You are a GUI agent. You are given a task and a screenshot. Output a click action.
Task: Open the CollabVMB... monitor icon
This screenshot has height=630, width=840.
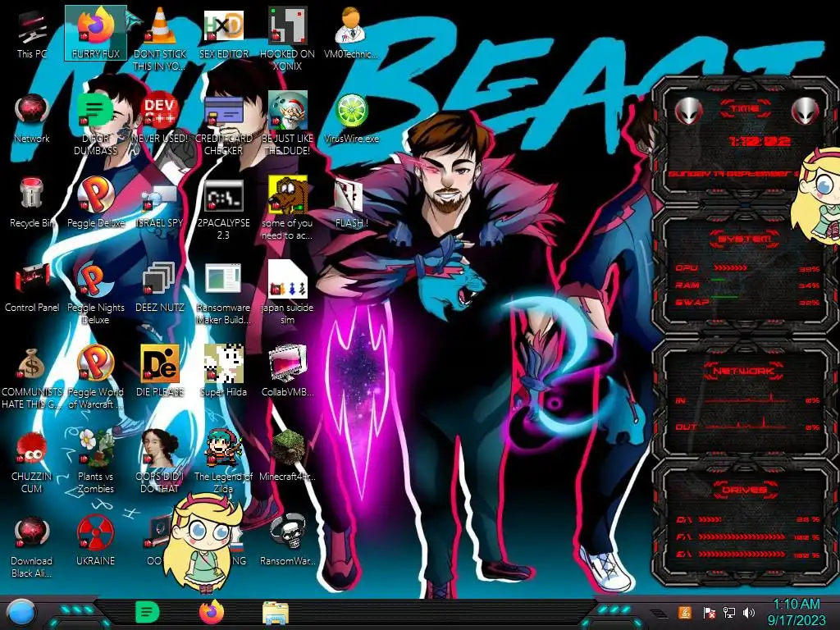point(287,371)
